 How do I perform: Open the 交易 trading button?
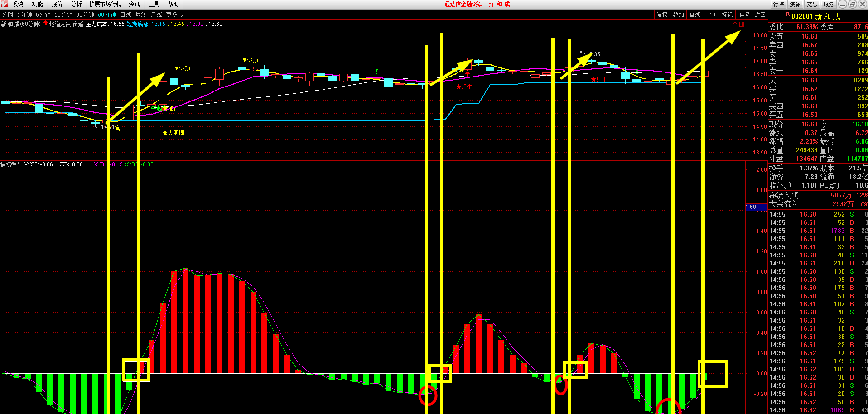tap(812, 4)
